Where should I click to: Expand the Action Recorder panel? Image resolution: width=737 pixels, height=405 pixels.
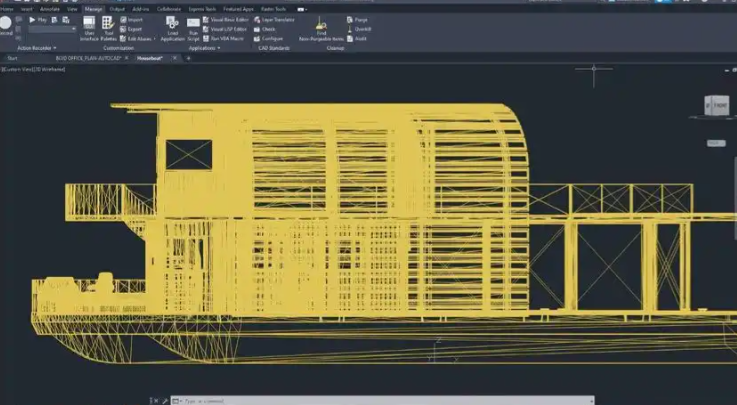tap(37, 48)
